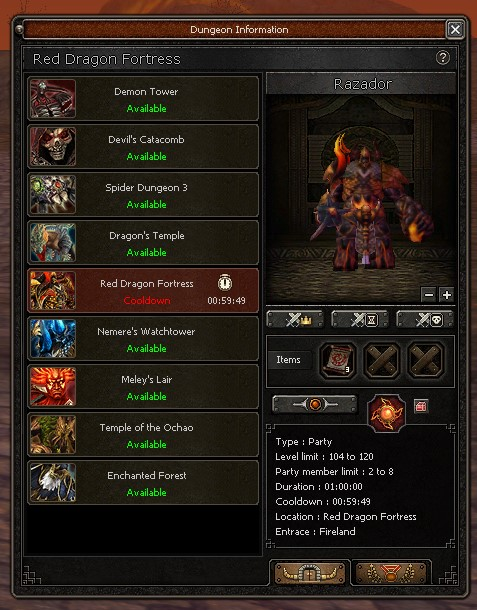
Task: Select Nemere's Watchtower dungeon entry
Action: (143, 338)
